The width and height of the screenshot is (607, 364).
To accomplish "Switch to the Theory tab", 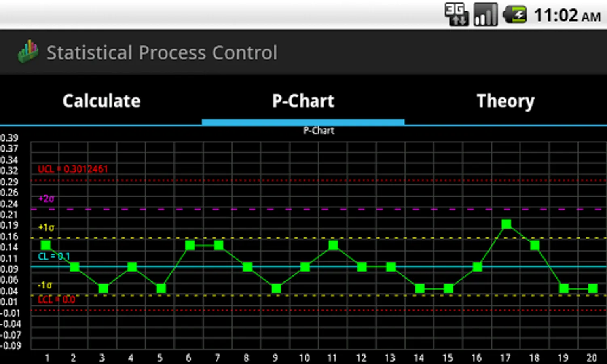I will pyautogui.click(x=505, y=101).
